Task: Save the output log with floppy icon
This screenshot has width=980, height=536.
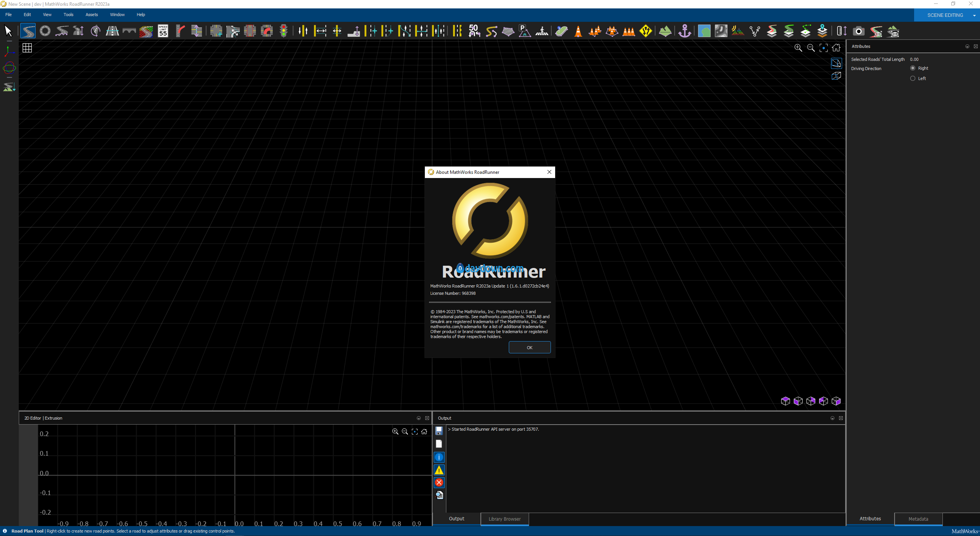Action: [x=439, y=431]
